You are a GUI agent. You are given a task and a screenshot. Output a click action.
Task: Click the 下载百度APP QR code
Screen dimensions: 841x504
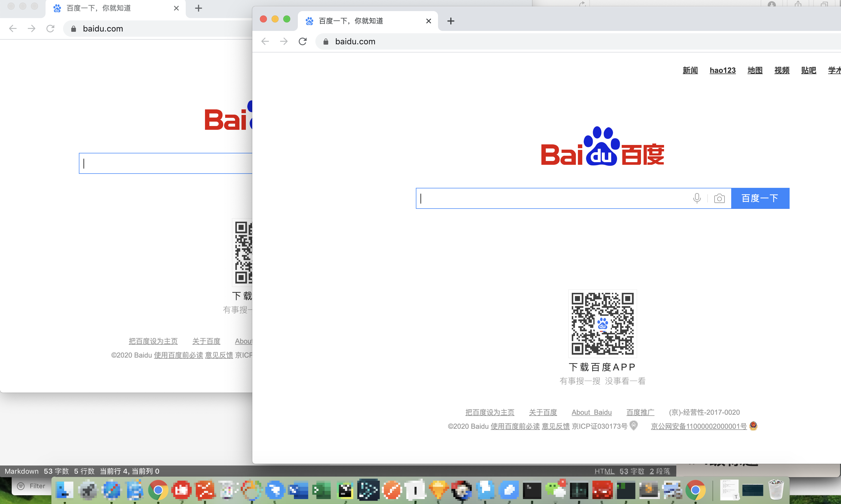click(602, 323)
